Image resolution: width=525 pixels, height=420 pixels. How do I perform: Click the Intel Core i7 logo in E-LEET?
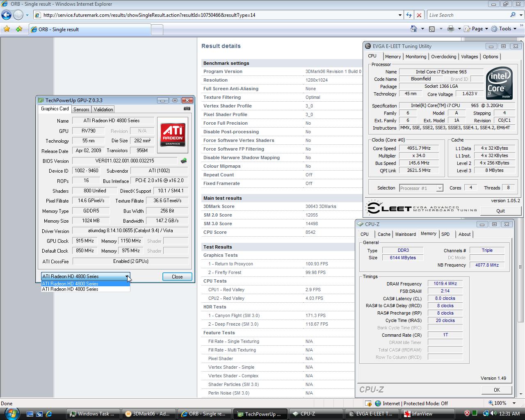(499, 83)
